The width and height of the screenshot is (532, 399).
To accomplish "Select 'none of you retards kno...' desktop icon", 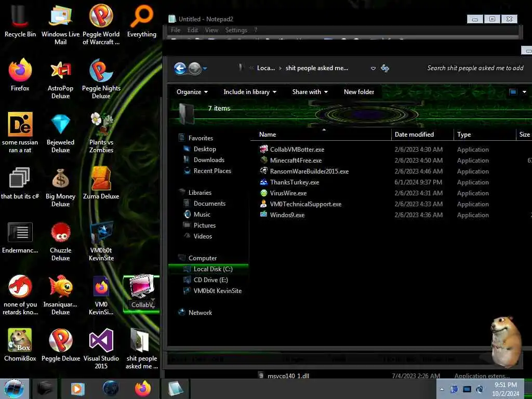I will pyautogui.click(x=20, y=295).
